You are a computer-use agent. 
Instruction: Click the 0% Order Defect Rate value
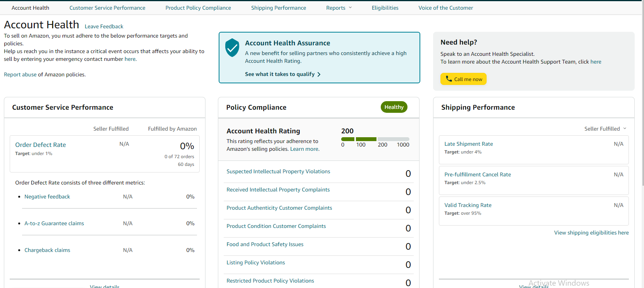pyautogui.click(x=187, y=146)
